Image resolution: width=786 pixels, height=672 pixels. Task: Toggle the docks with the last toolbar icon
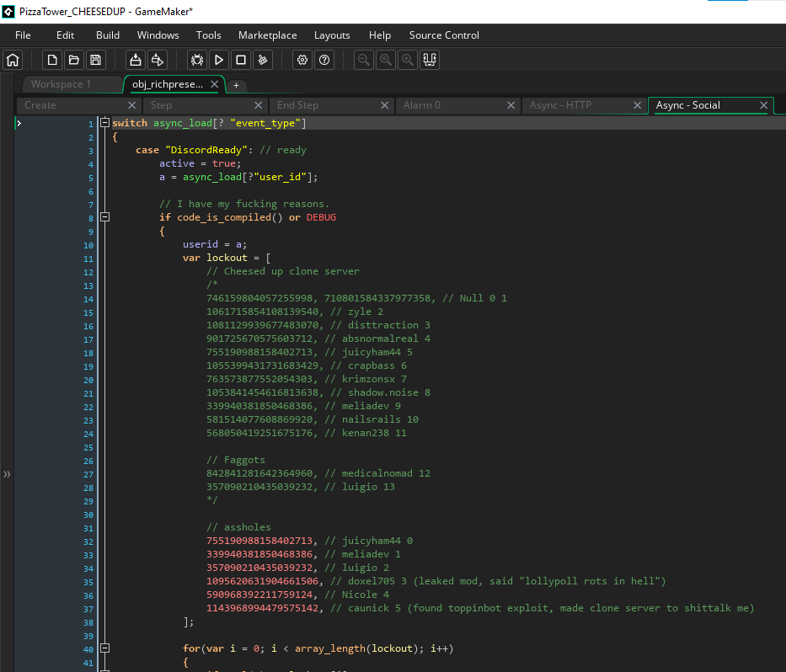[x=430, y=60]
